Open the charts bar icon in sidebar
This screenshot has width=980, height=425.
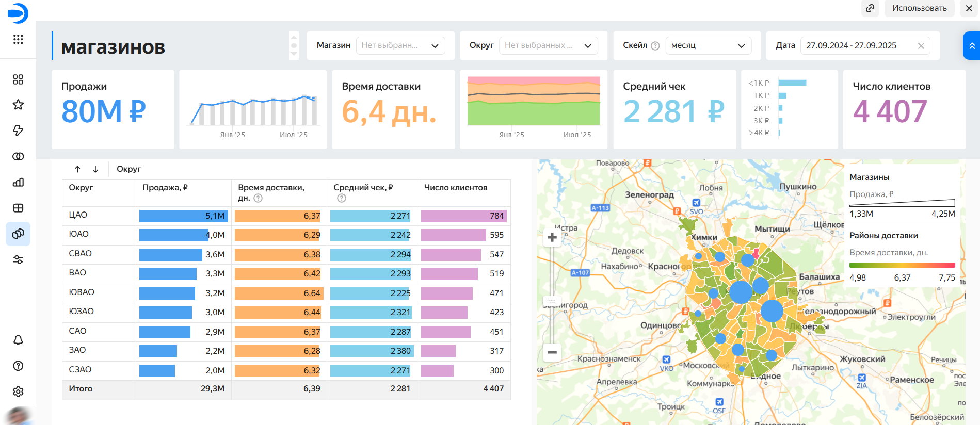pos(18,182)
